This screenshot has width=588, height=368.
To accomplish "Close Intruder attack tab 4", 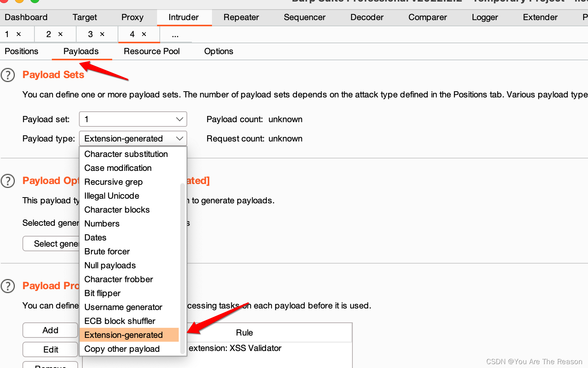I will pyautogui.click(x=144, y=34).
